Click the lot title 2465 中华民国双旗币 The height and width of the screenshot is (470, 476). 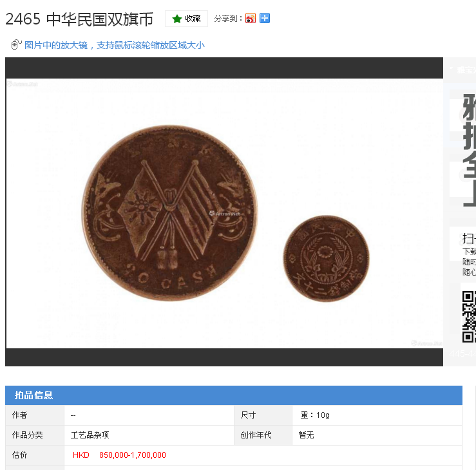[x=79, y=19]
